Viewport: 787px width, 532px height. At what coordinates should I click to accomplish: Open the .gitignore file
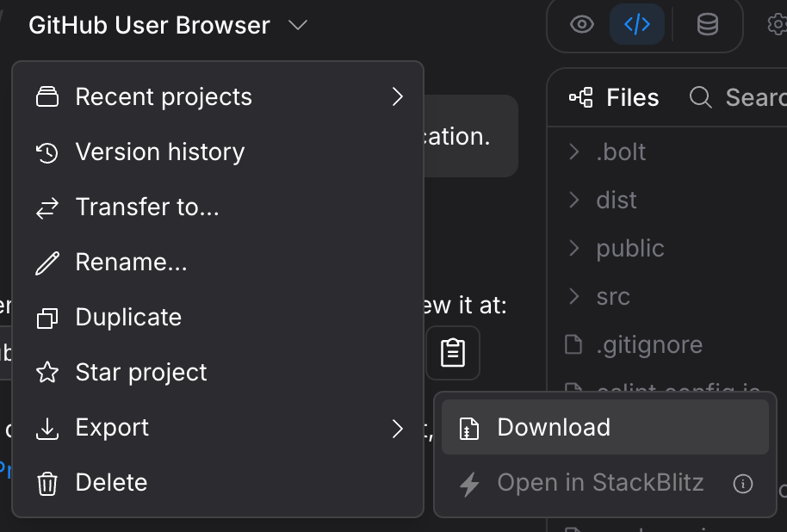pyautogui.click(x=649, y=345)
